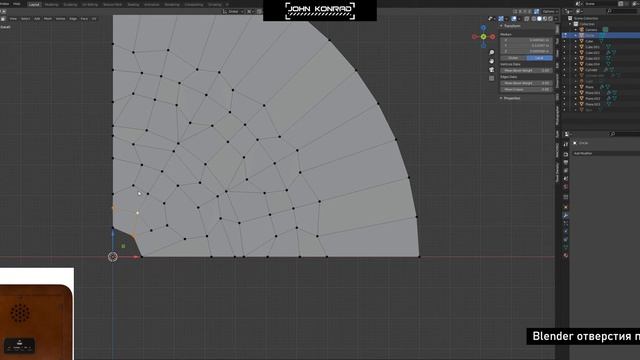Open the transform orientation Global dropdown
640x360 pixels.
(233, 11)
